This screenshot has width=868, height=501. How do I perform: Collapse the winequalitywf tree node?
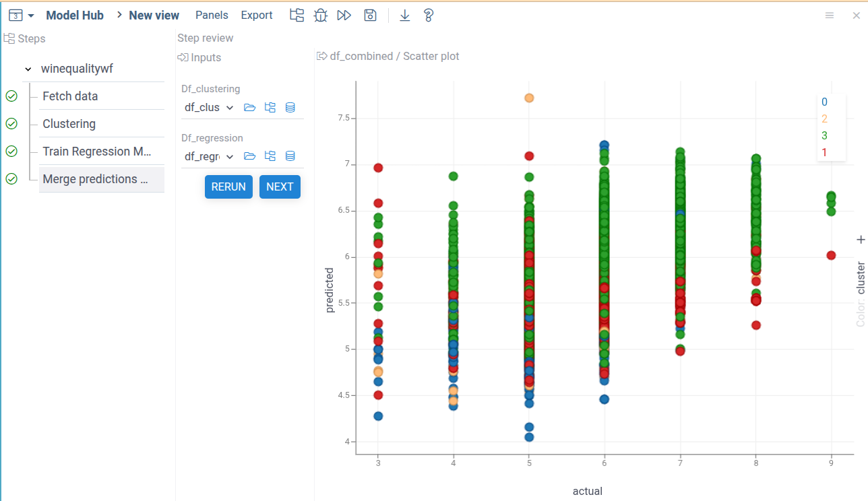(28, 69)
